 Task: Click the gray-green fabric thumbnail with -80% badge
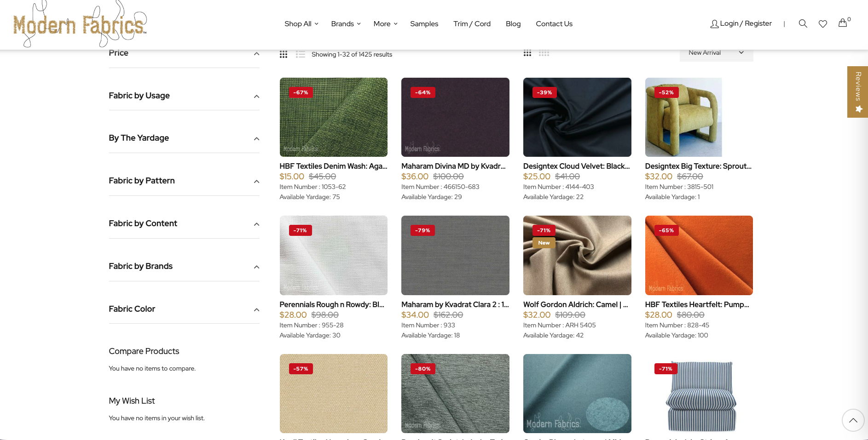[x=455, y=394]
